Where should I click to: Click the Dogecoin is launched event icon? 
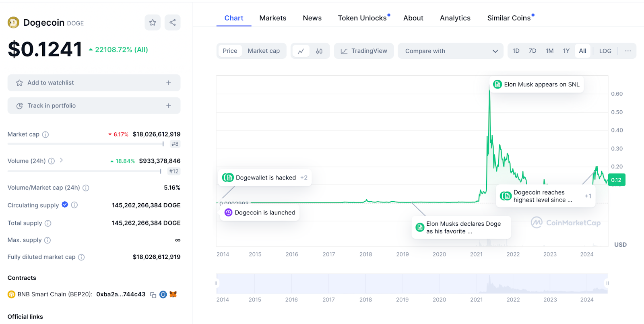coord(228,213)
